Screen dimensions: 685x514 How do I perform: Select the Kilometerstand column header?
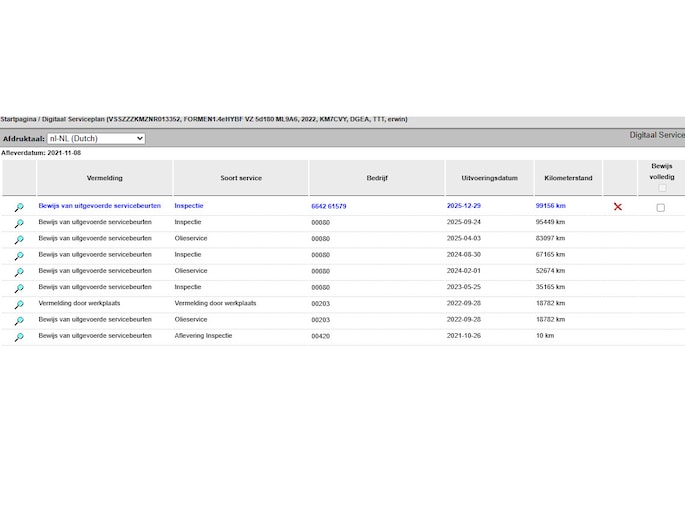point(568,178)
